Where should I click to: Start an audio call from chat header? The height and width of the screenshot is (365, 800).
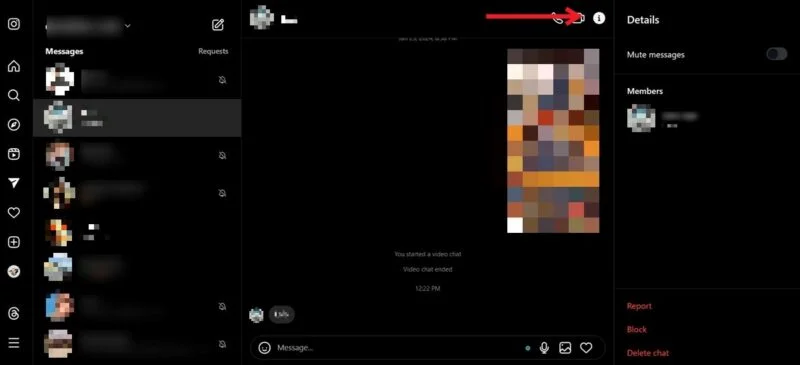(x=558, y=18)
